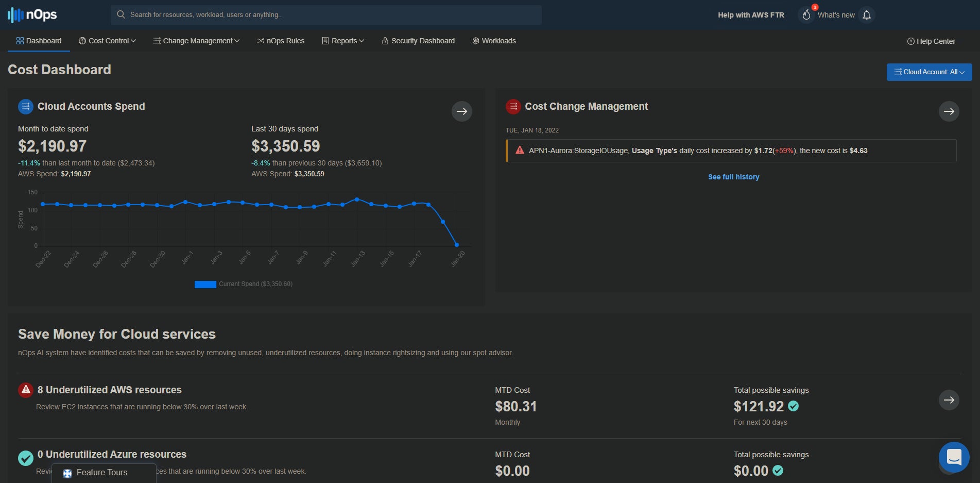980x483 pixels.
Task: Click the Save Money for Cloud services heading
Action: click(117, 334)
